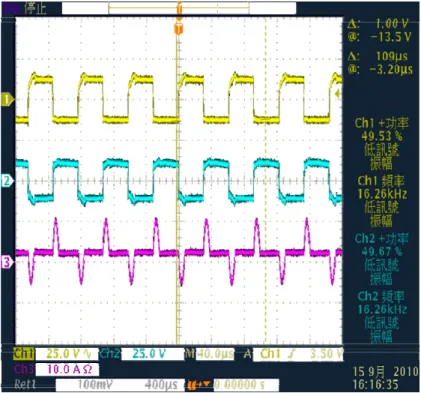Click the Ref1 400µs readout
This screenshot has height=393, width=421.
click(x=161, y=385)
